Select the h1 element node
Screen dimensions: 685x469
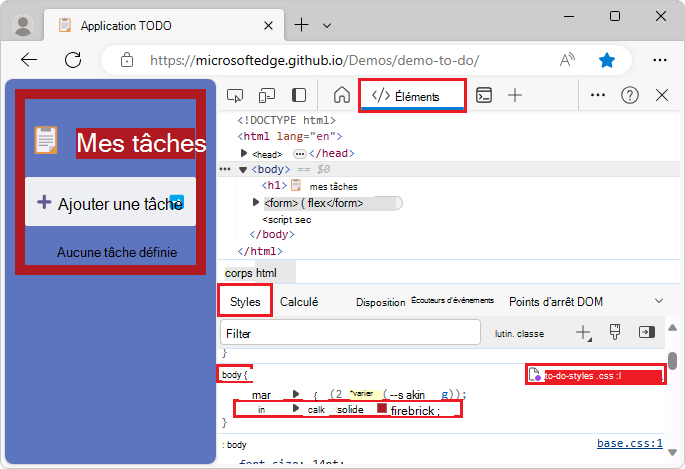click(x=309, y=186)
